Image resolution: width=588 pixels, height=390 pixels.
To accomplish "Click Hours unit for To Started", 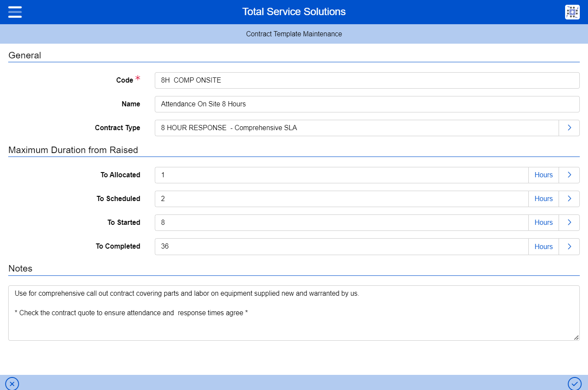I will tap(543, 223).
